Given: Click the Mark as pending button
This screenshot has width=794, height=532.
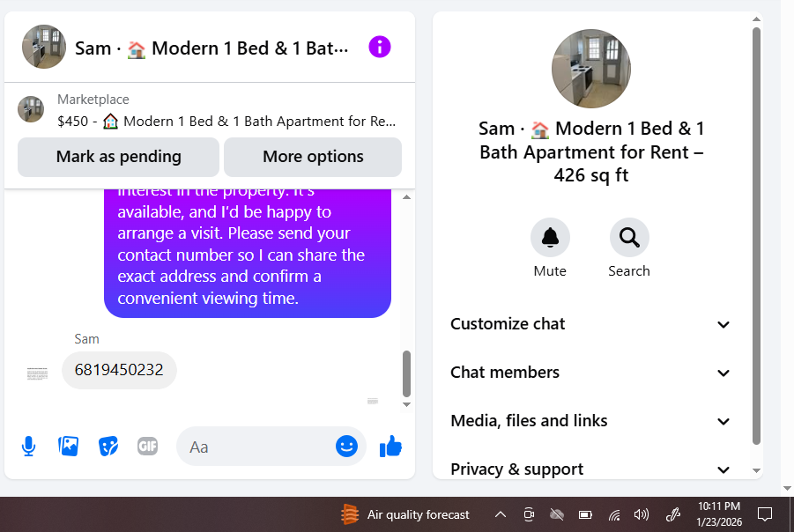Looking at the screenshot, I should 118,157.
